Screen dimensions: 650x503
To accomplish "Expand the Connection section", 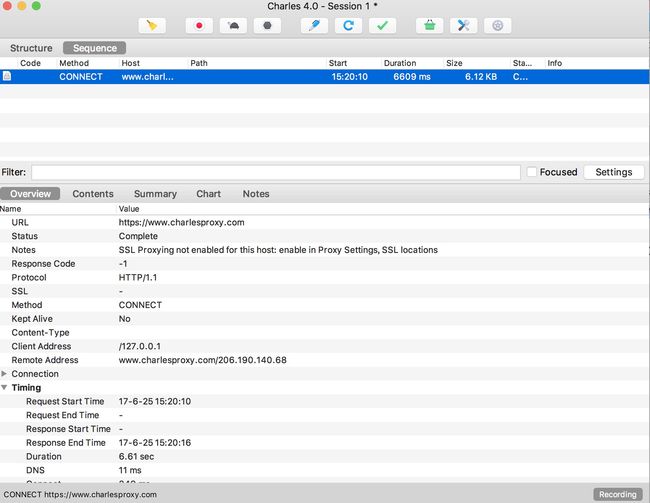I will (4, 374).
